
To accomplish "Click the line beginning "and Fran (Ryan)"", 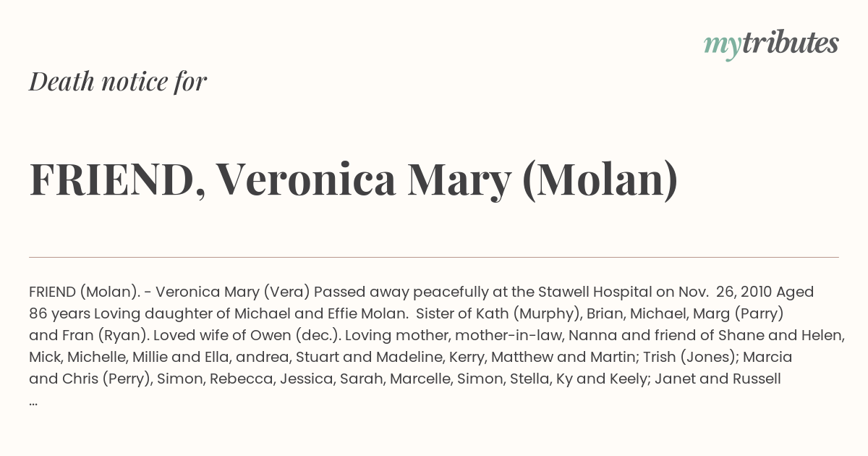I will click(437, 335).
